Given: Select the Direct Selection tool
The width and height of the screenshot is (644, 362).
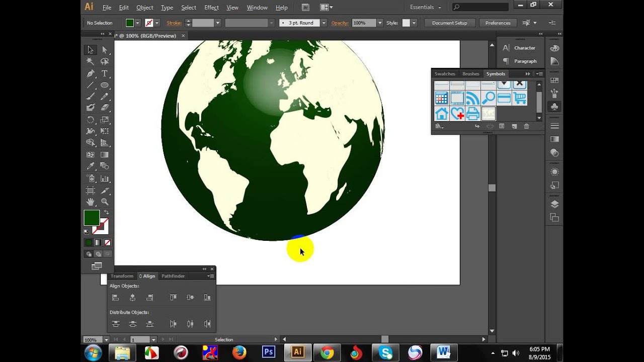Looking at the screenshot, I should 105,50.
